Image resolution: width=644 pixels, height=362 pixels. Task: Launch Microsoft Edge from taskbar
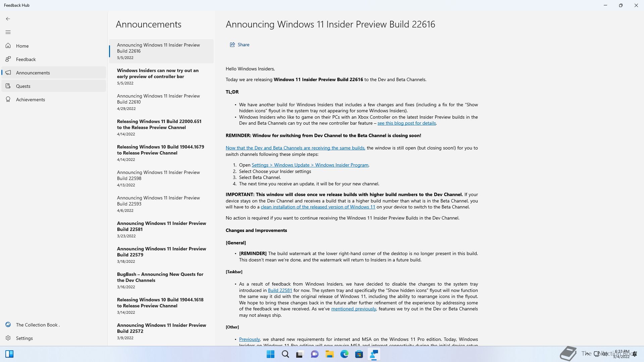(x=344, y=354)
